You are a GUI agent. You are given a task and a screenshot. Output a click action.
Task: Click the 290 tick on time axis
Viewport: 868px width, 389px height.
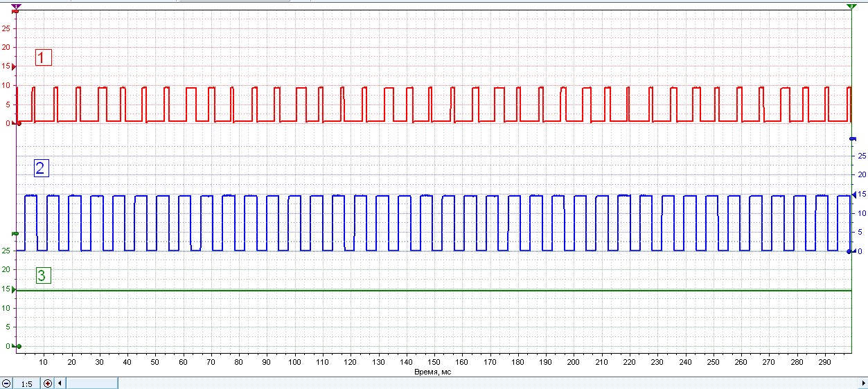[824, 362]
